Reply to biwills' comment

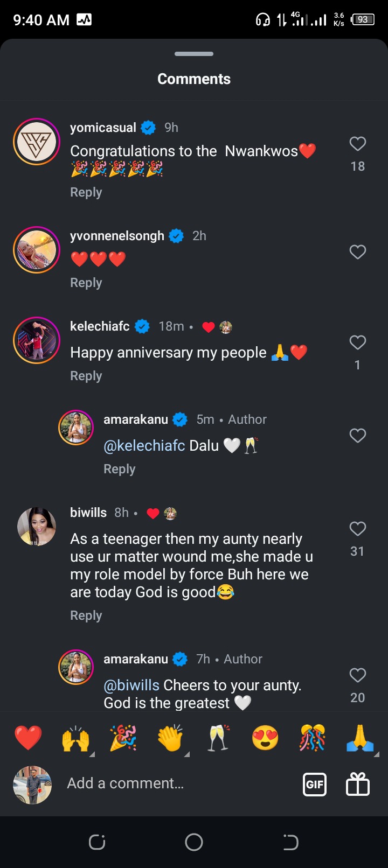tap(86, 615)
